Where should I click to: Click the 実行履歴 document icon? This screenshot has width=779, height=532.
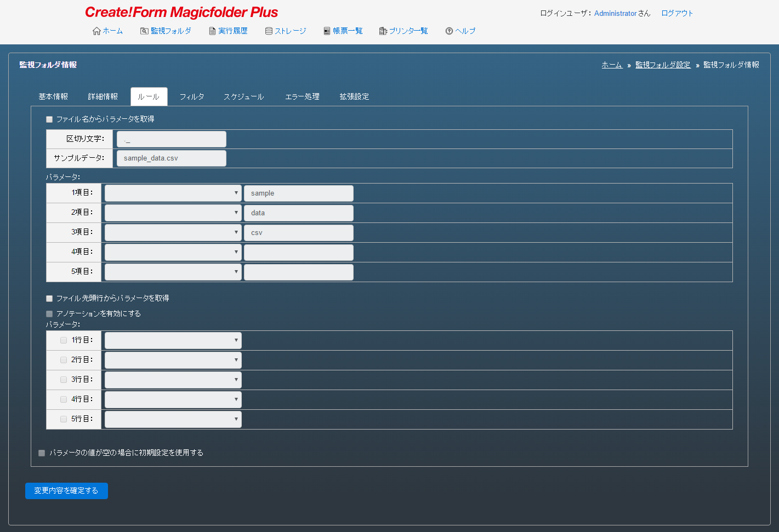pyautogui.click(x=212, y=31)
